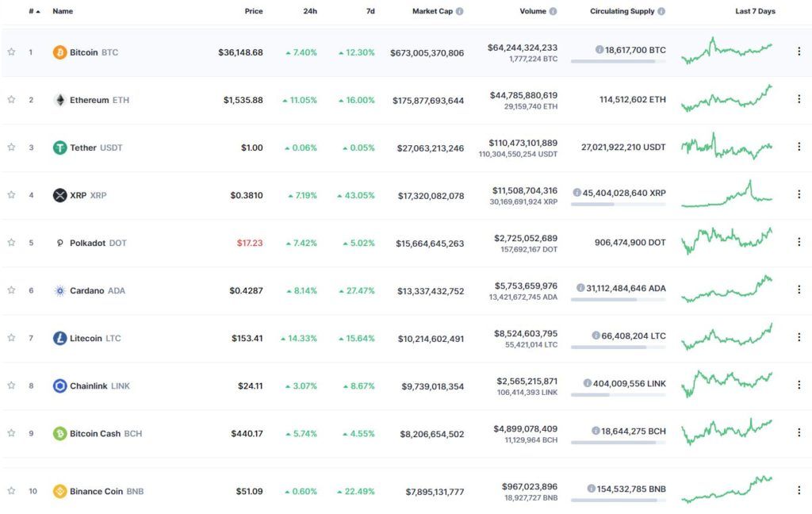Sort by the Market Cap column header
Viewport: 812px width, 514px height.
(432, 11)
